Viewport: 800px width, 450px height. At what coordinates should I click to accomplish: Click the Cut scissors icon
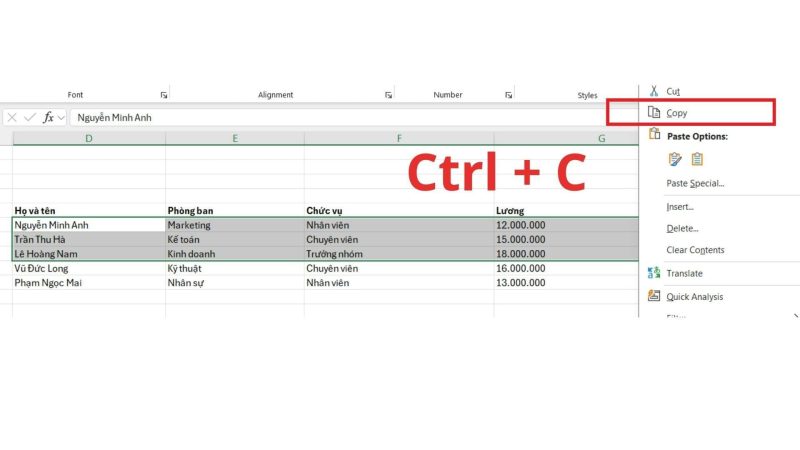pos(654,91)
